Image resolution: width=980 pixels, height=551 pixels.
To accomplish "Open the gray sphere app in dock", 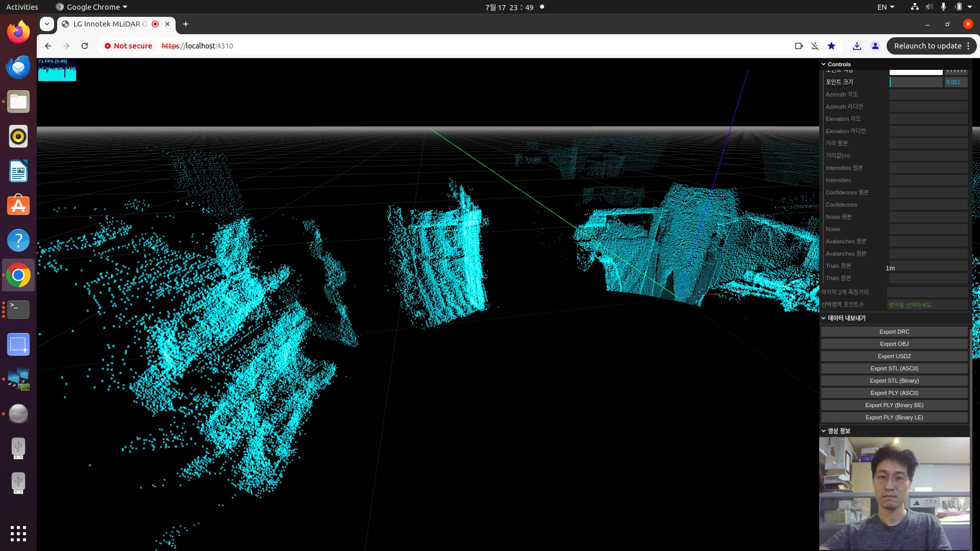I will pos(18,414).
